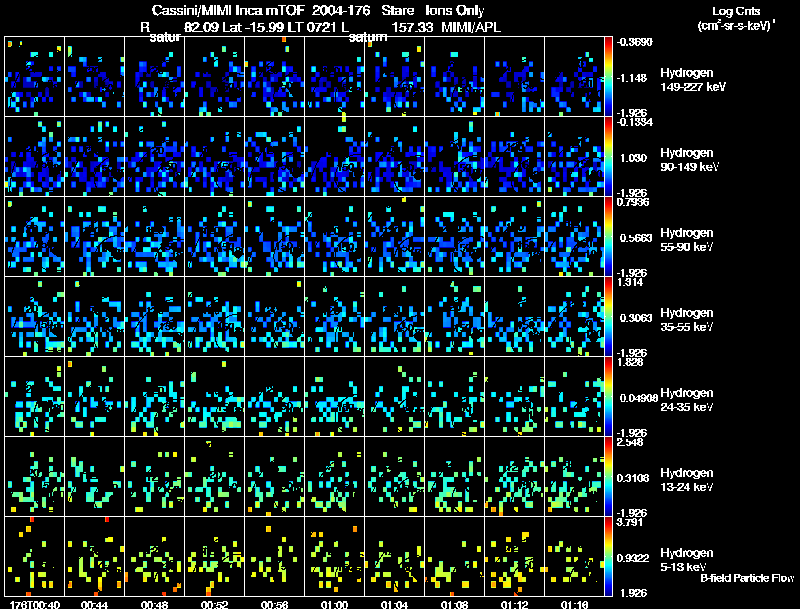Open the 149-227 keV panel at 01:16
This screenshot has height=609, width=800.
tap(574, 77)
